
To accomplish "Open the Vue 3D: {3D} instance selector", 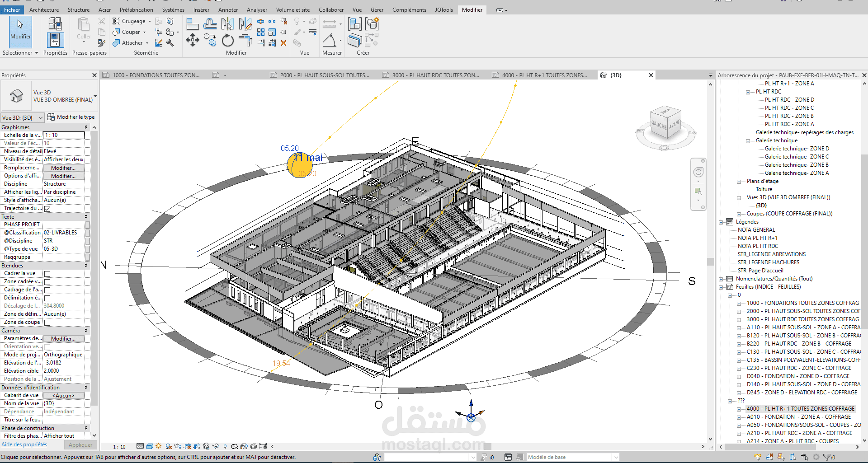I will 23,117.
